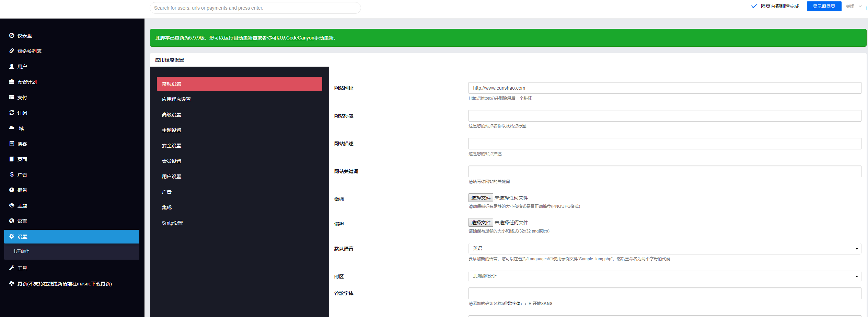This screenshot has height=317, width=868.
Task: Switch to the Smtp设置 tab
Action: pyautogui.click(x=172, y=223)
